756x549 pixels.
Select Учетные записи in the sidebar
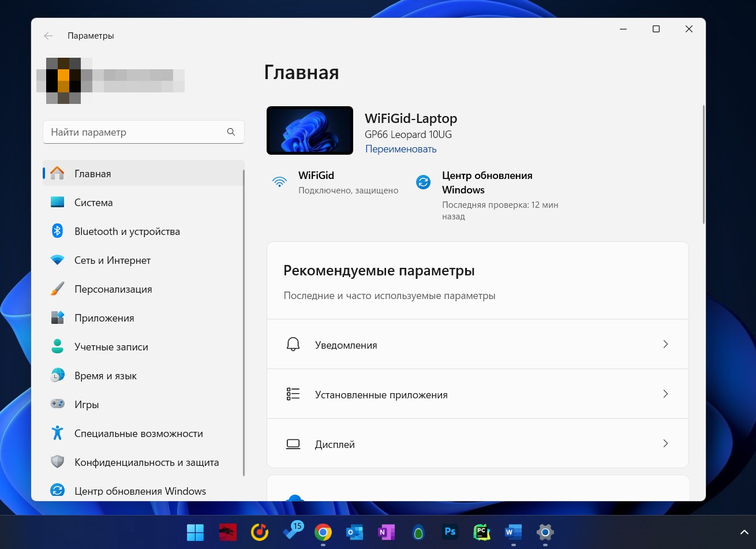click(x=144, y=346)
